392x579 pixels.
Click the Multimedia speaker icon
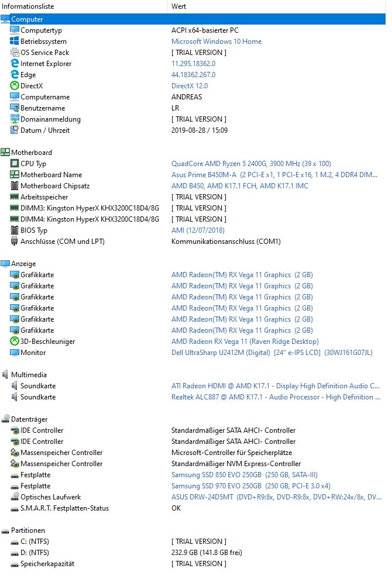pyautogui.click(x=5, y=374)
